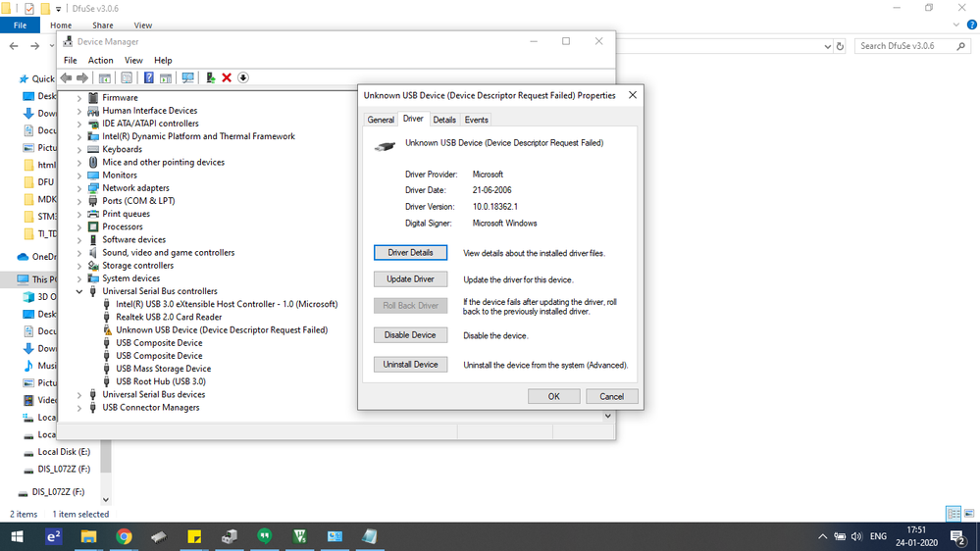Click the ENG language indicator
Screen dimensions: 980x551
[x=878, y=536]
